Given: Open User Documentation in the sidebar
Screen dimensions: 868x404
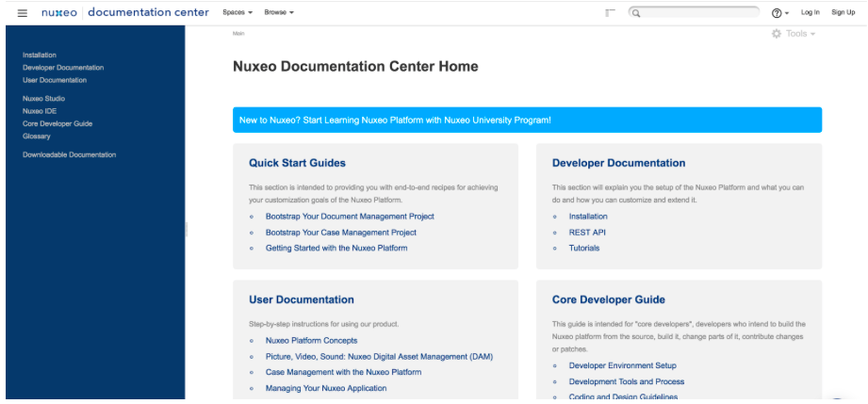Looking at the screenshot, I should pos(55,80).
